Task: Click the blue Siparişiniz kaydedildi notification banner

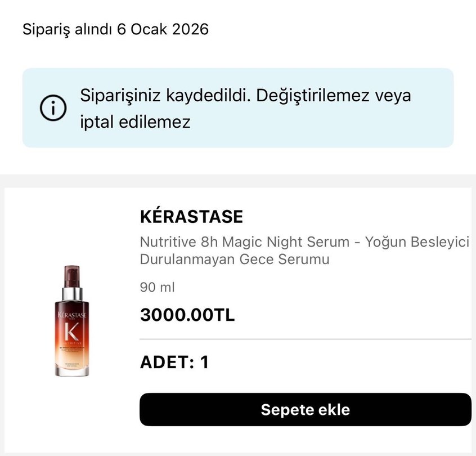Action: tap(238, 108)
